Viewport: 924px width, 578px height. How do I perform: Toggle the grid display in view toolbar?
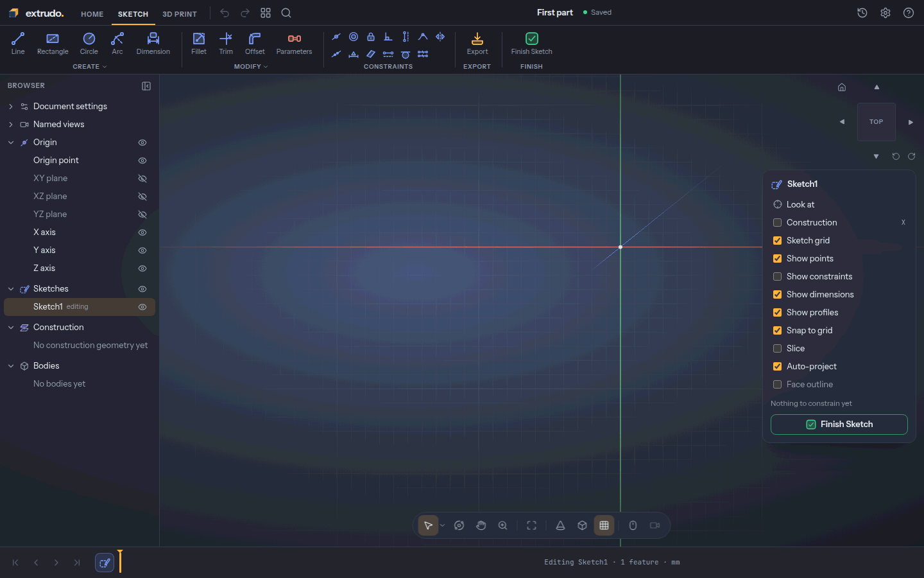pyautogui.click(x=604, y=525)
